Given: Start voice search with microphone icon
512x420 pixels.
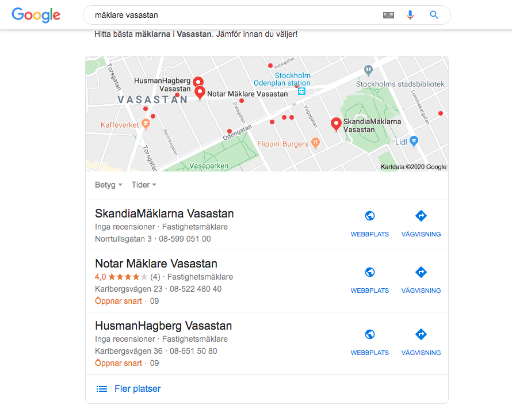Looking at the screenshot, I should click(x=410, y=15).
